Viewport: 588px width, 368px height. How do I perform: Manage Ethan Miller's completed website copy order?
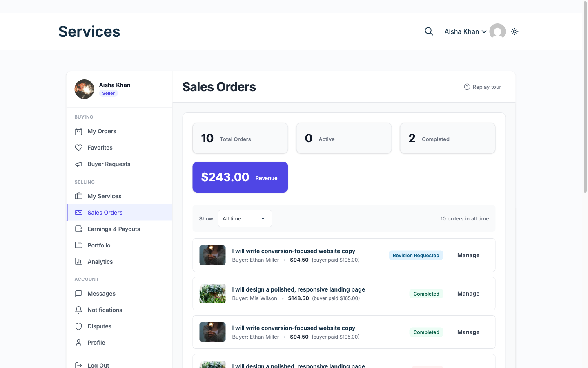[x=468, y=332]
